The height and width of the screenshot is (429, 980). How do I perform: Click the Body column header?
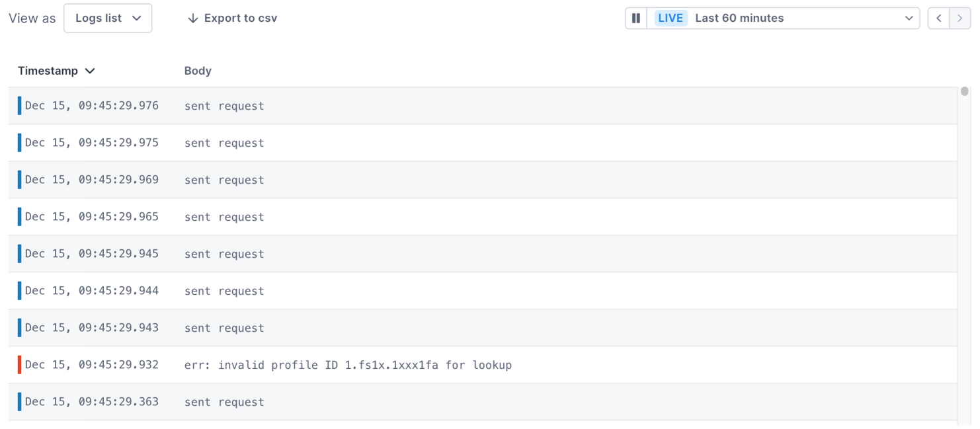198,71
